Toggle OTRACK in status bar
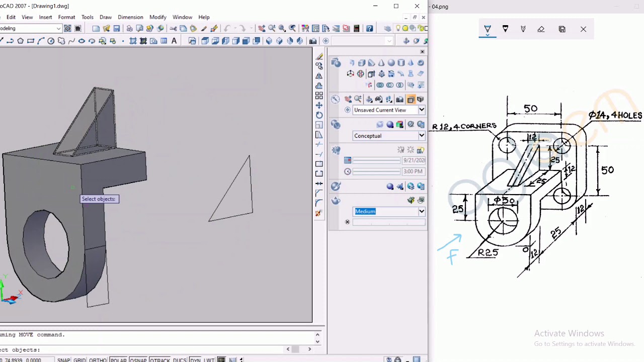644x362 pixels. point(159,360)
